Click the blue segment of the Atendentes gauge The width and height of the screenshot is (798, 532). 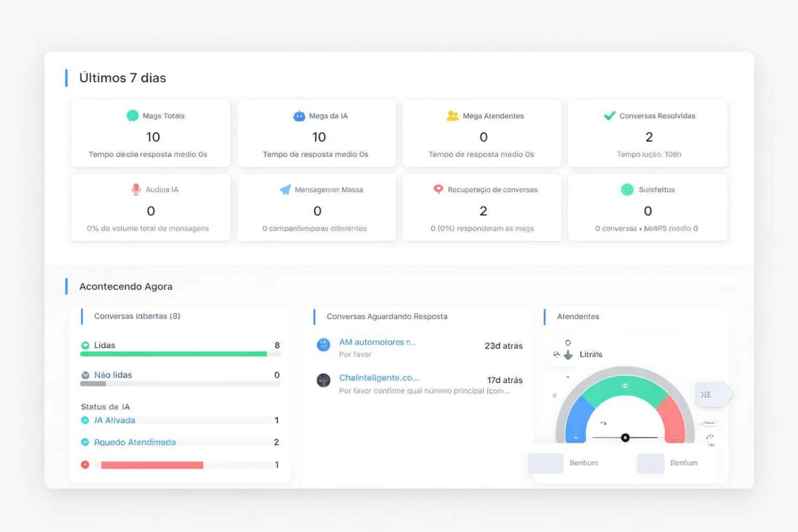(578, 420)
